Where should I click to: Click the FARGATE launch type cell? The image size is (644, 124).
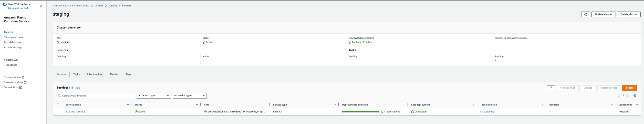click(623, 112)
